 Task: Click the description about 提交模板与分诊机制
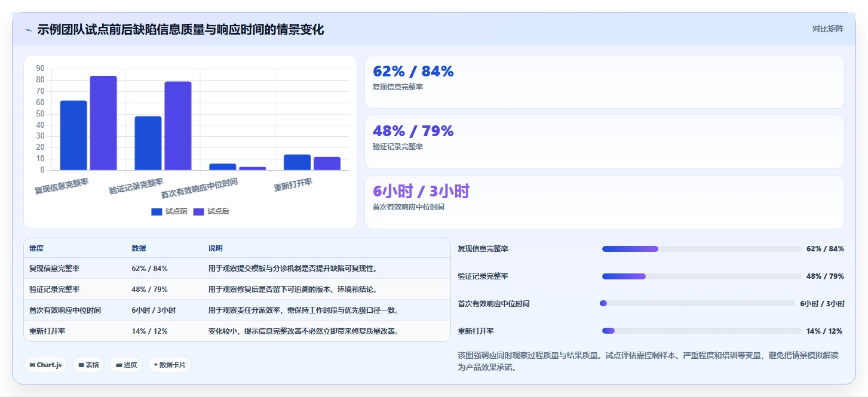(293, 269)
